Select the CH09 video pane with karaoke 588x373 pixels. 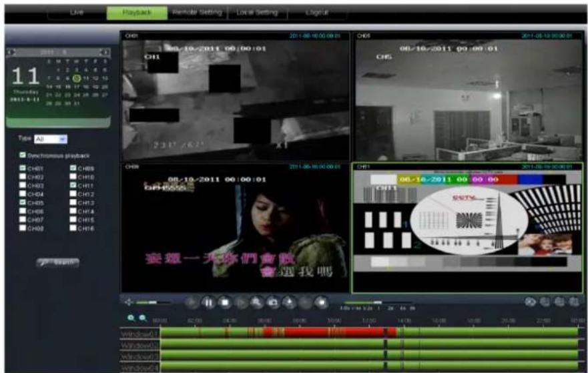[x=235, y=228]
